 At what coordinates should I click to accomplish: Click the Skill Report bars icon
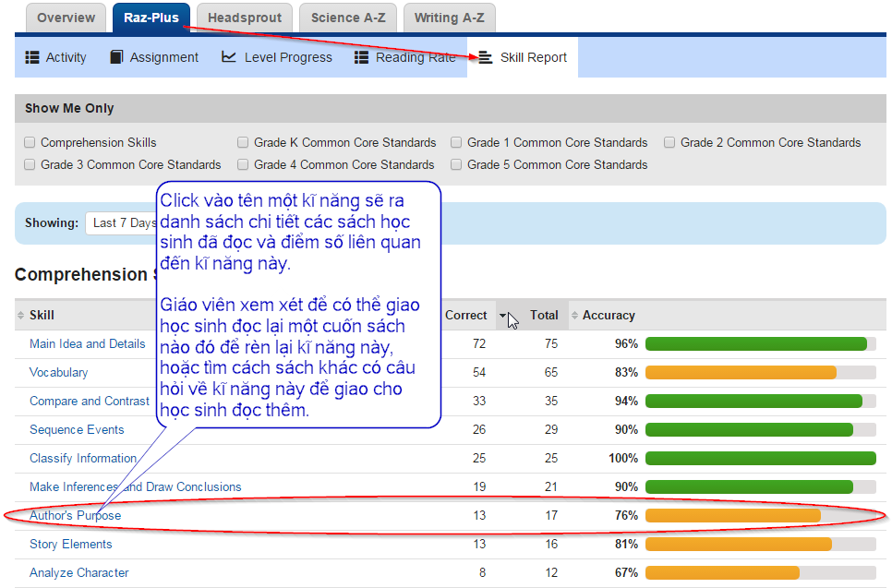point(486,57)
